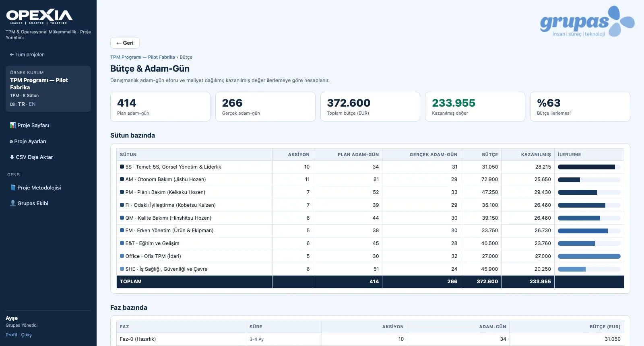Sort by the Plan Adam-Gün column header
Screen dimensions: 644x346
pyautogui.click(x=358, y=154)
